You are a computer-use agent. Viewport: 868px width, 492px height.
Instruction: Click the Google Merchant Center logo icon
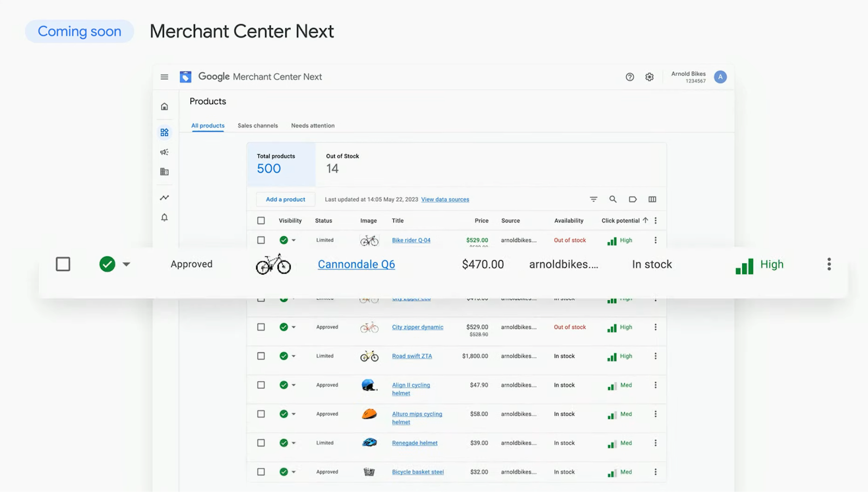186,77
